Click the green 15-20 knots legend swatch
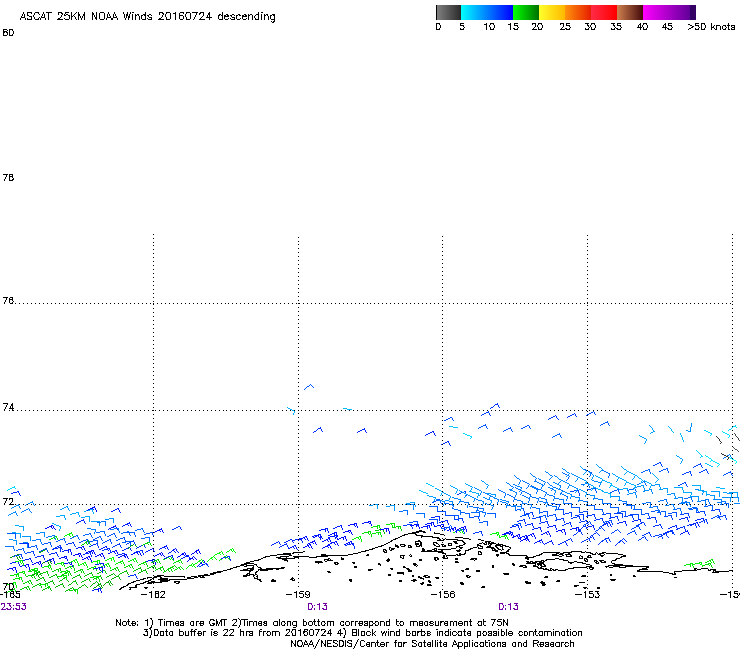 coord(526,12)
